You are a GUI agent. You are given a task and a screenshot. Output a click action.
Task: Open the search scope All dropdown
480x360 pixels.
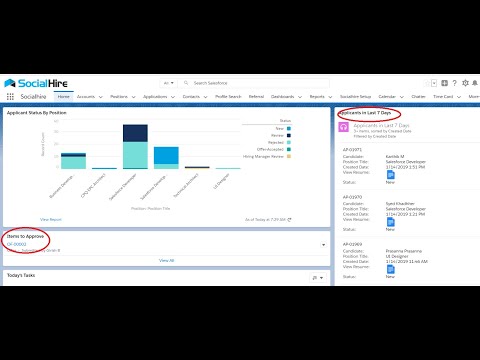[169, 83]
